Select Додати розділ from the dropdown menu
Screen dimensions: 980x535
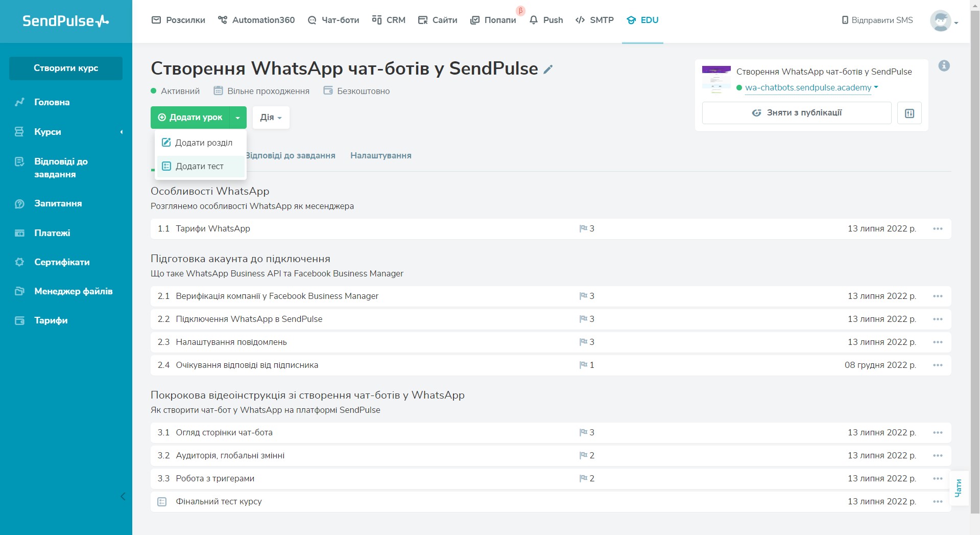(200, 143)
